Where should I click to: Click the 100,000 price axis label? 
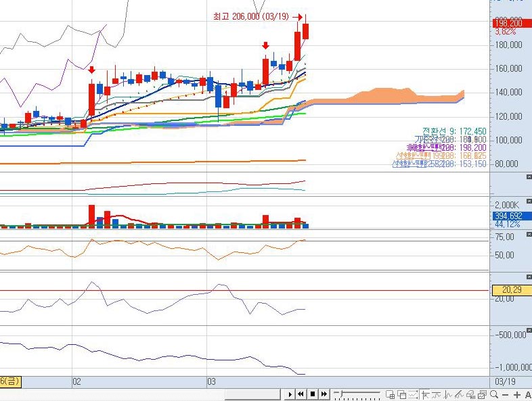508,140
